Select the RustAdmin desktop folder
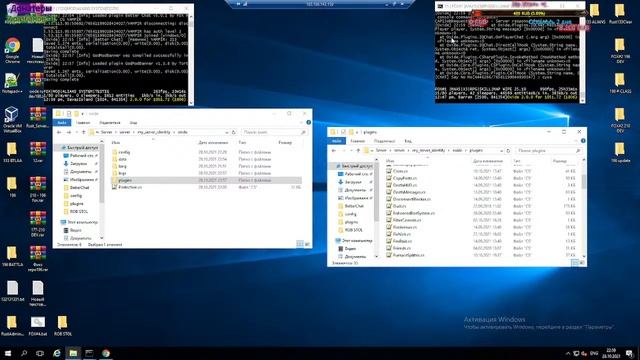Viewport: 640px width, 360px height. pos(12,325)
